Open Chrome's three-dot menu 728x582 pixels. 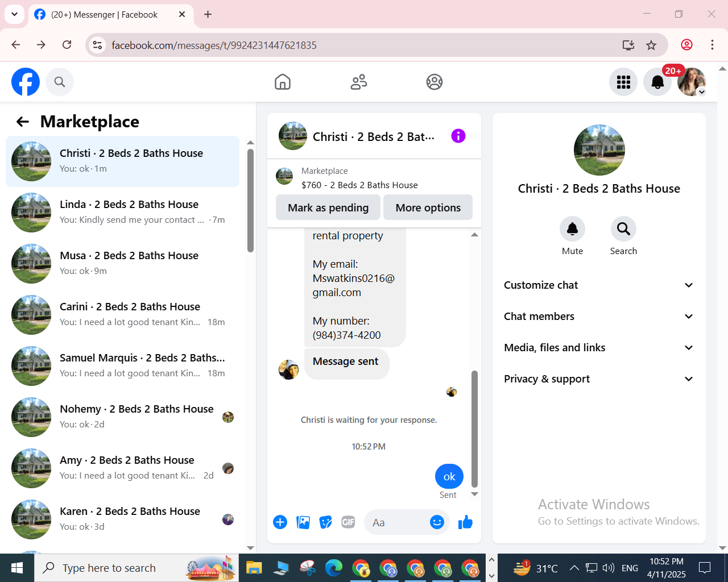pos(712,45)
